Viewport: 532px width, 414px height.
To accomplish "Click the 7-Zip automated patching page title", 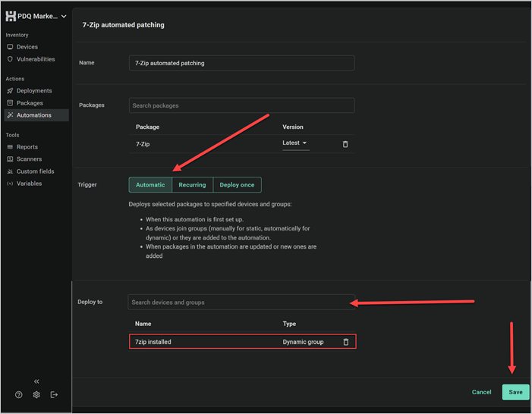I will [x=124, y=25].
